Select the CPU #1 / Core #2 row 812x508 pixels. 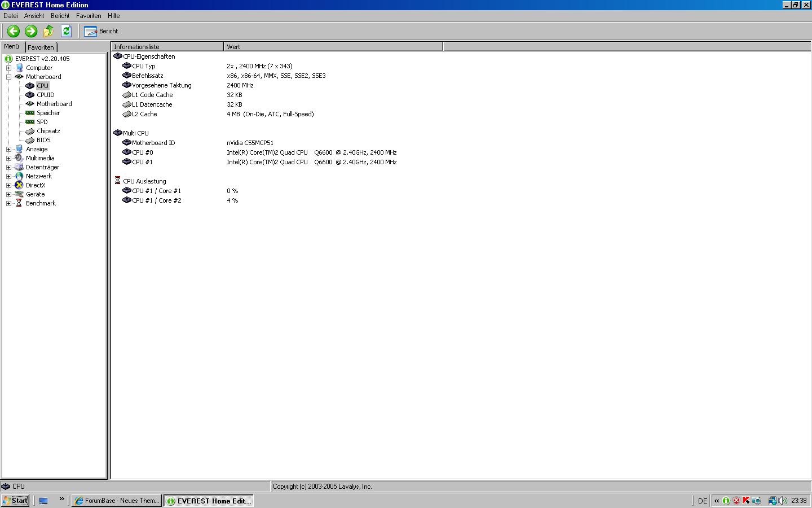[180, 200]
